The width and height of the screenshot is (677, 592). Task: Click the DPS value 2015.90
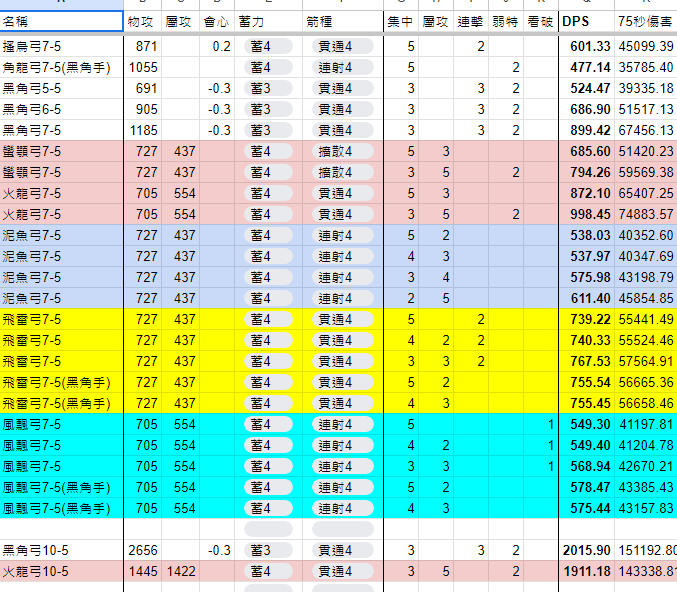pyautogui.click(x=586, y=551)
